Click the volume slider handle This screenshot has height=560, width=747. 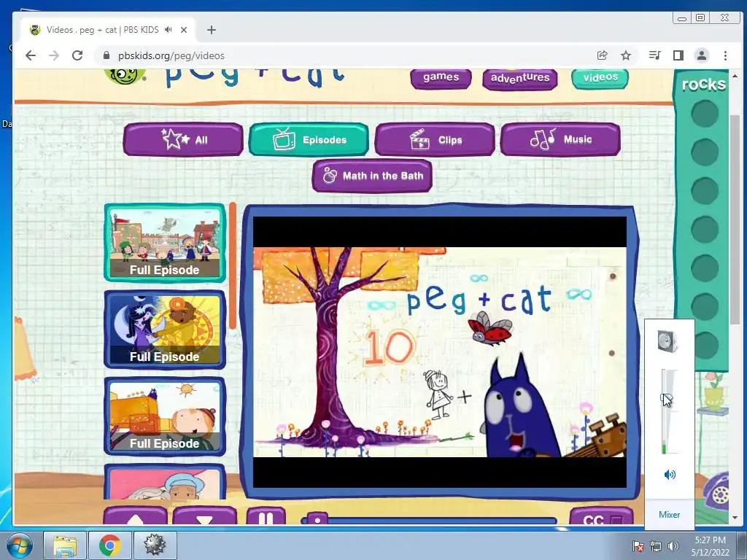666,399
